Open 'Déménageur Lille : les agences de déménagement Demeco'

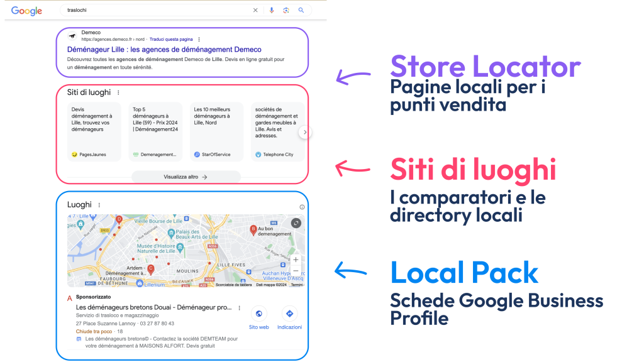[x=164, y=49]
